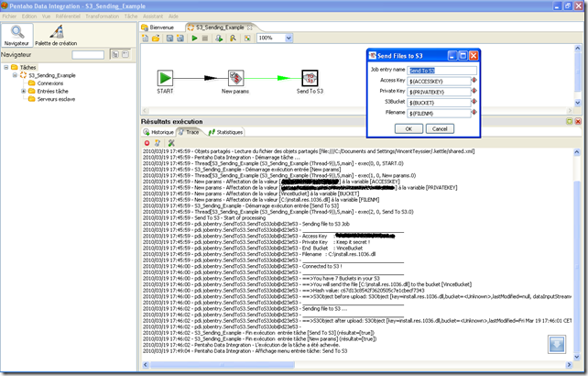Open the Edition menu
Viewport: 588px width, 376px height.
[x=29, y=17]
